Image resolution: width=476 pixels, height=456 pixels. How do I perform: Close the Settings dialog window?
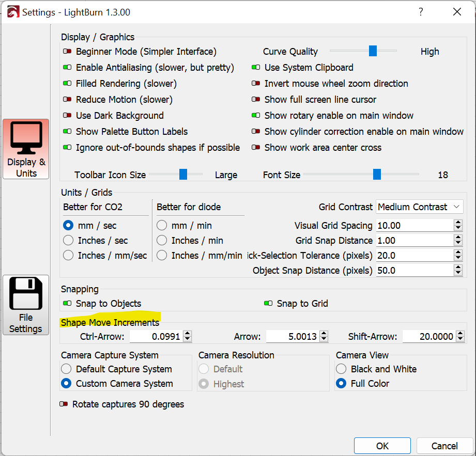[457, 12]
